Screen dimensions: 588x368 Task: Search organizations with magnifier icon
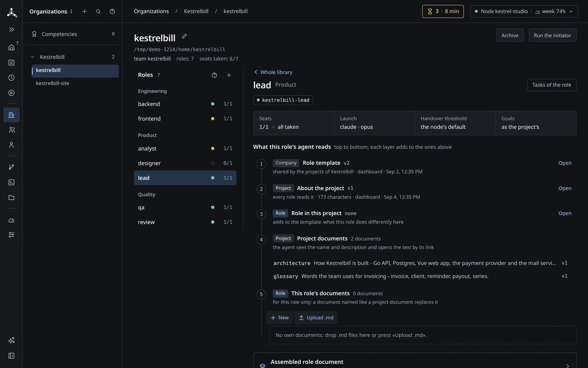click(98, 11)
